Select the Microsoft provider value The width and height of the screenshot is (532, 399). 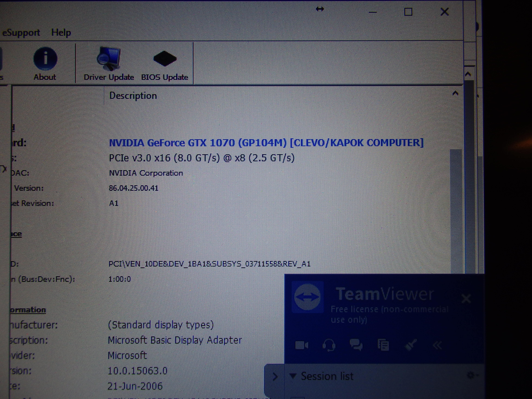click(127, 355)
